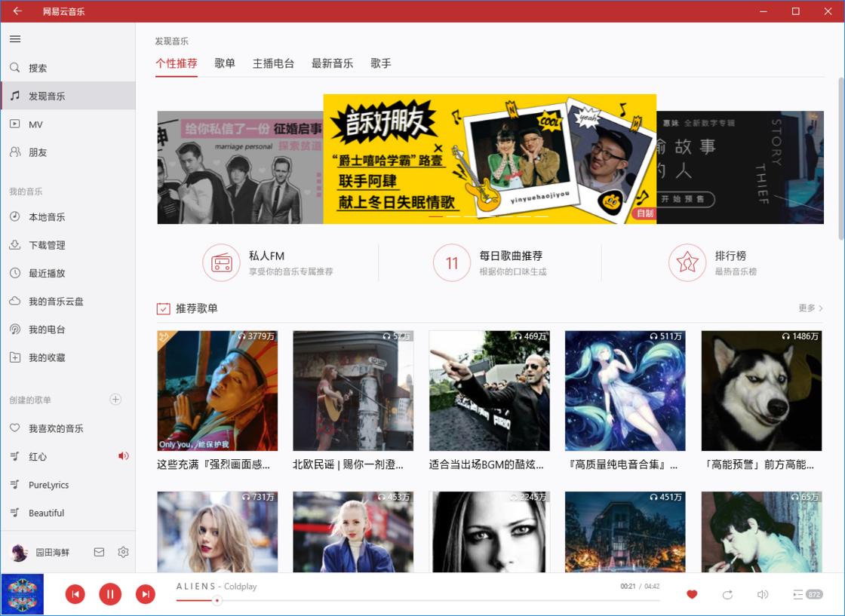Open the 朋友 friends icon
The height and width of the screenshot is (616, 845).
tap(15, 152)
